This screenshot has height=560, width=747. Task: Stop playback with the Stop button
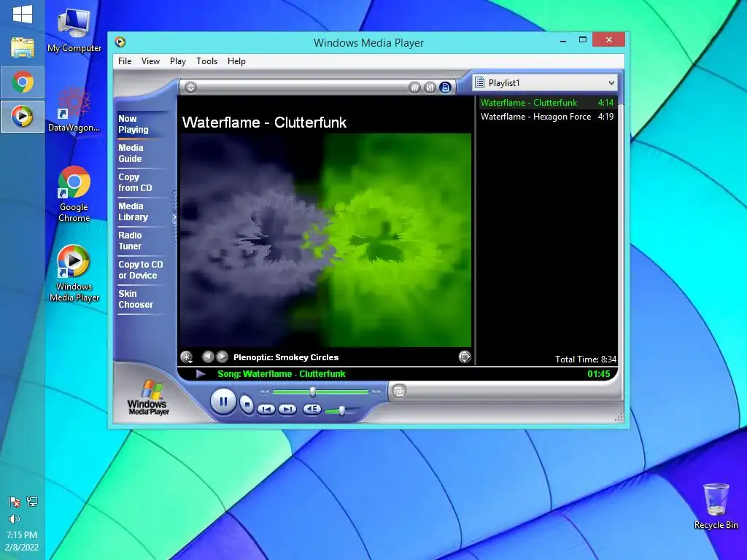[247, 405]
